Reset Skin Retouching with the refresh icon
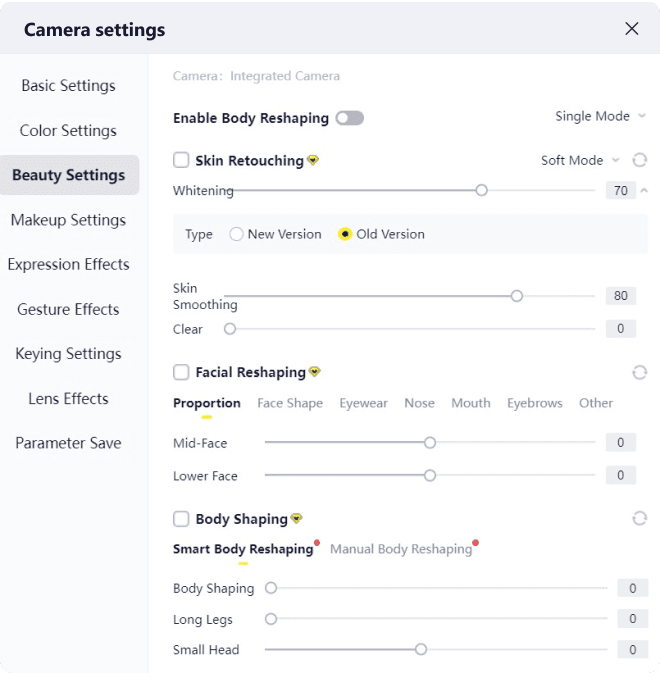Viewport: 660px width, 673px height. [640, 160]
